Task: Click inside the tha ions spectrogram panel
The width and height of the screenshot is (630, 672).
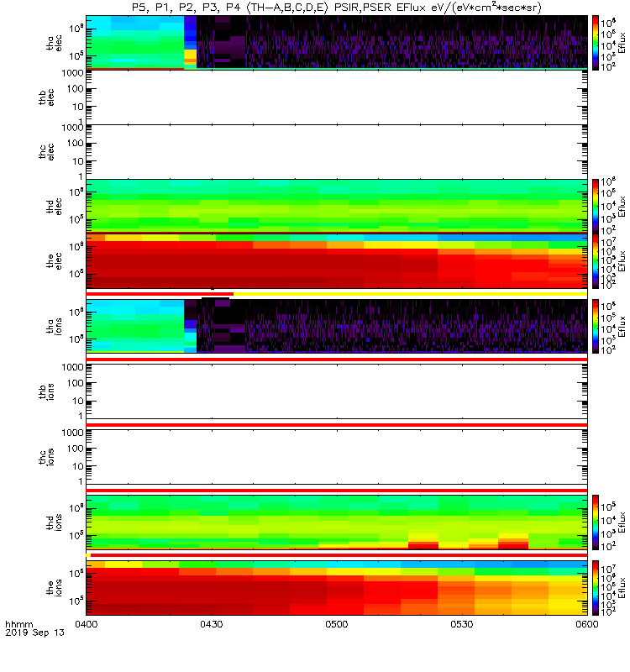Action: click(337, 326)
